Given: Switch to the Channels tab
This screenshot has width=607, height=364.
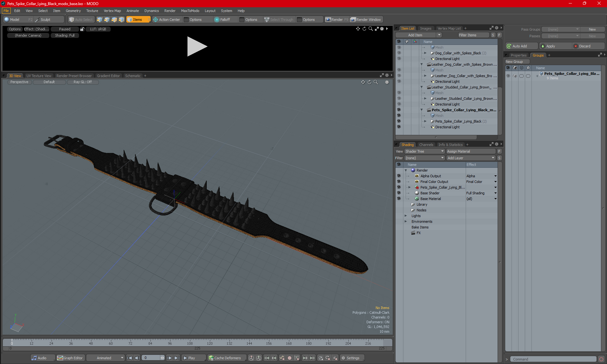Looking at the screenshot, I should tap(426, 145).
